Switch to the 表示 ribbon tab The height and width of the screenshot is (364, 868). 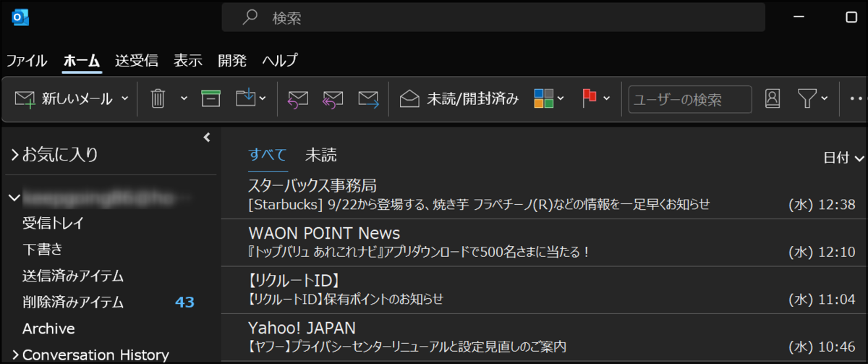click(188, 60)
